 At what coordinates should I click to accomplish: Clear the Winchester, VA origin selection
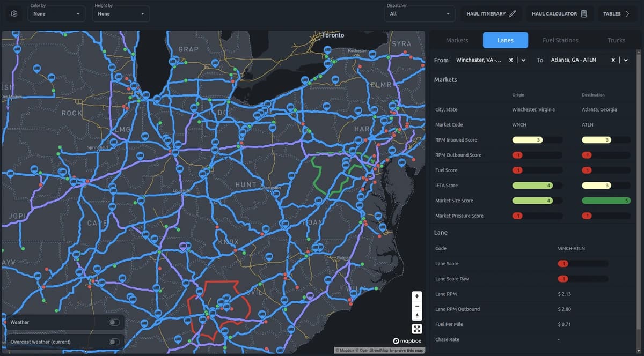[511, 60]
